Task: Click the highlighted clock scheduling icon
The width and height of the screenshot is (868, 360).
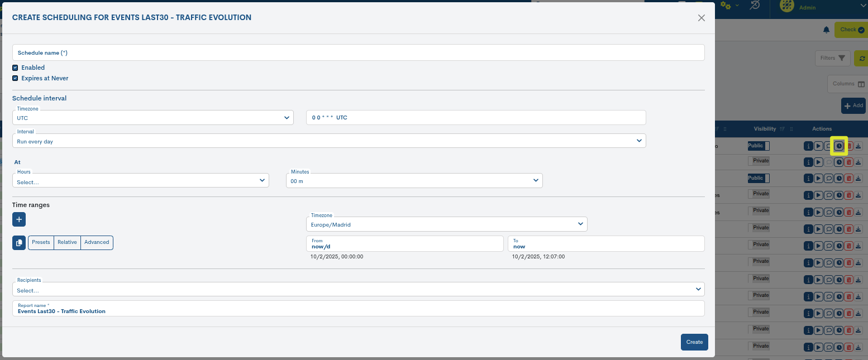Action: [x=839, y=146]
